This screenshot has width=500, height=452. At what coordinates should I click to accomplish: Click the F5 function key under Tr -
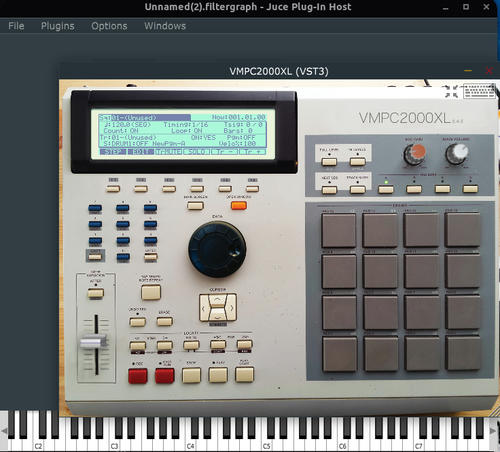[x=225, y=189]
